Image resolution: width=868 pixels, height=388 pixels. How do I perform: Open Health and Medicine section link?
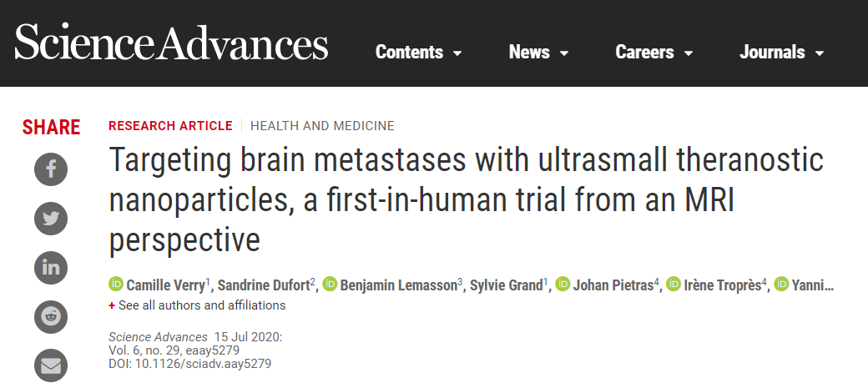click(x=322, y=126)
